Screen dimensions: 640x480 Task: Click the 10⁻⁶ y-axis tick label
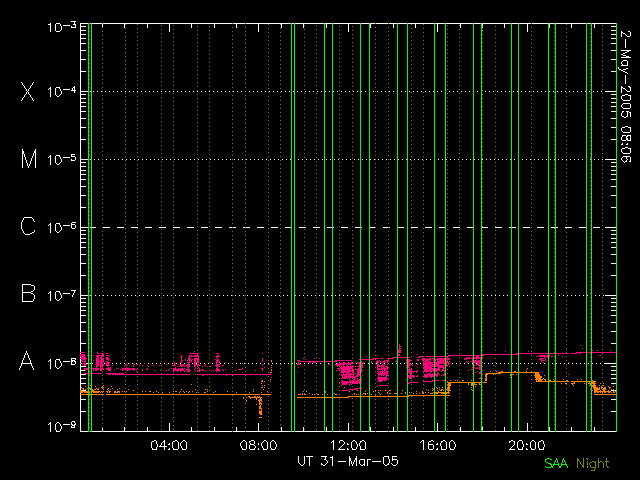(62, 227)
